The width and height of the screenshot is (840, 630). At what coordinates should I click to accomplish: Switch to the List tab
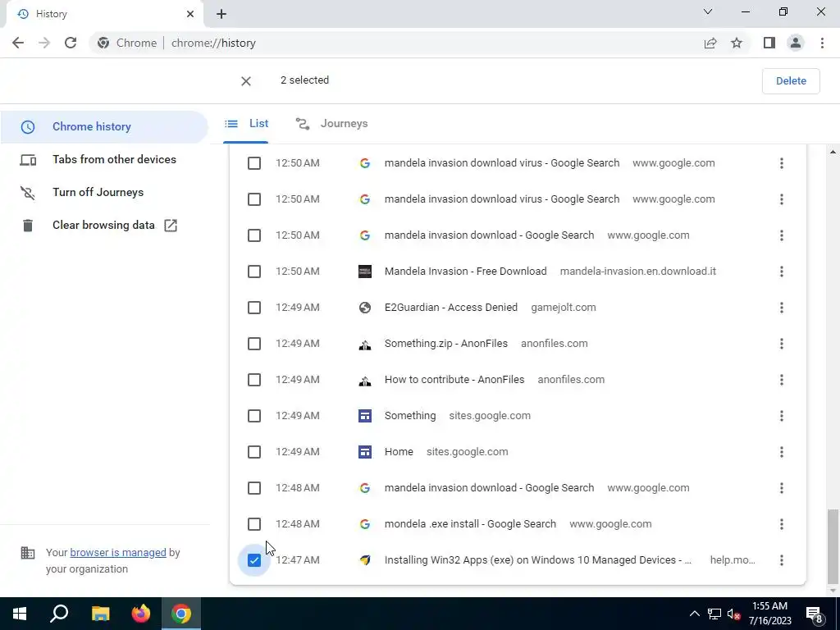click(246, 124)
